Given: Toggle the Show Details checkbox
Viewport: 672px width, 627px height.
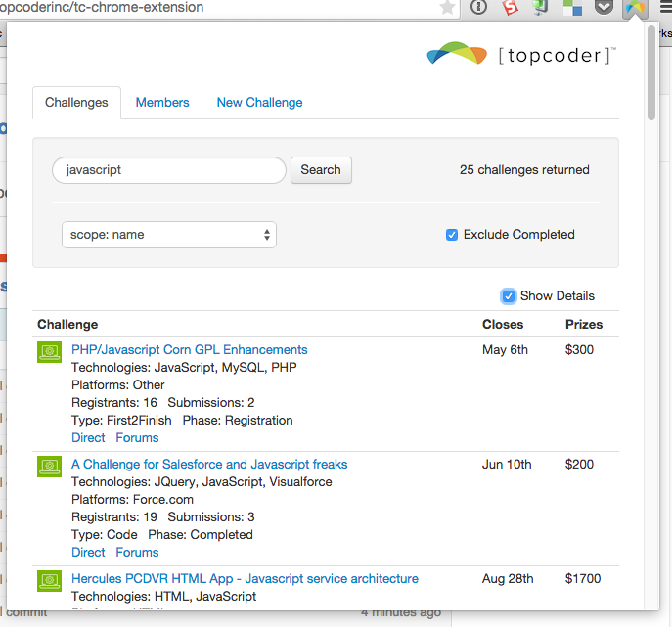Looking at the screenshot, I should click(x=509, y=296).
